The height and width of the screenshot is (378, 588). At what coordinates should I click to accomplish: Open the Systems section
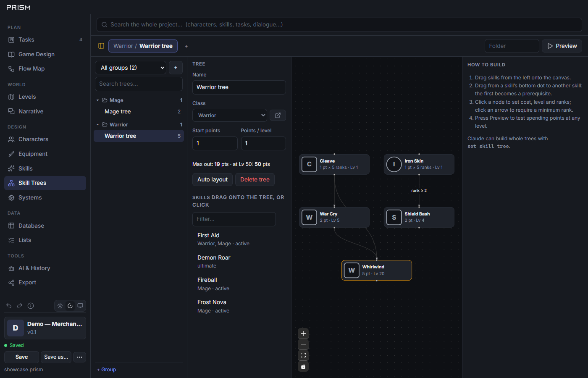(x=45, y=197)
